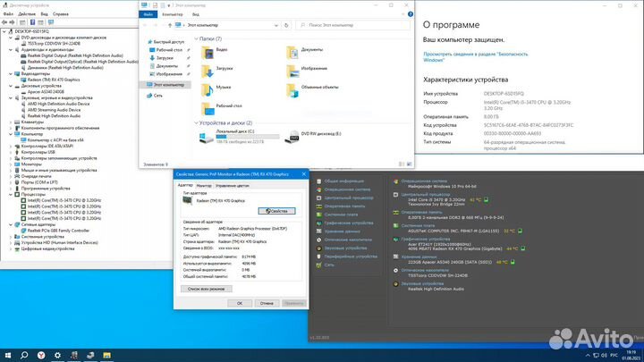Open the Explorer address bar dropdown arrow

pyautogui.click(x=276, y=25)
